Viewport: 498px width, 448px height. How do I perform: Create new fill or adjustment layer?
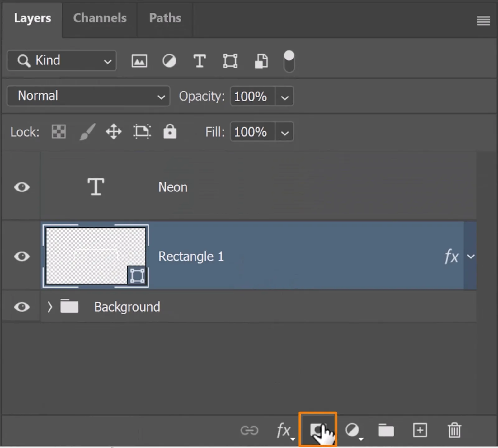click(353, 431)
